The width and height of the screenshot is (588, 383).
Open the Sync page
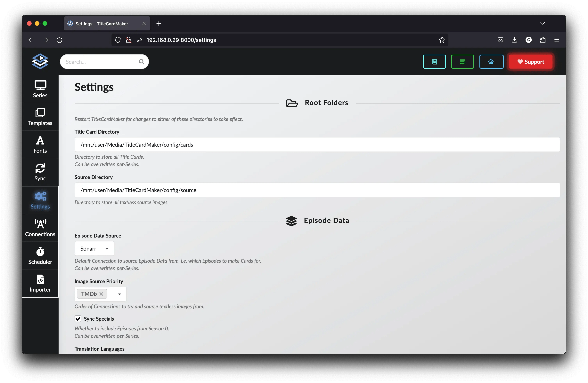click(40, 172)
